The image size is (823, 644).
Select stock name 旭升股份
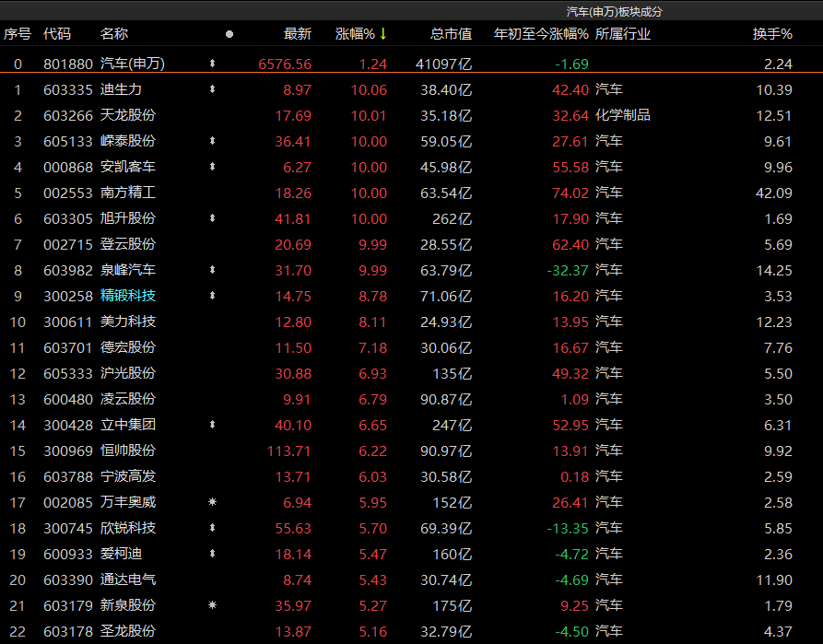click(128, 217)
